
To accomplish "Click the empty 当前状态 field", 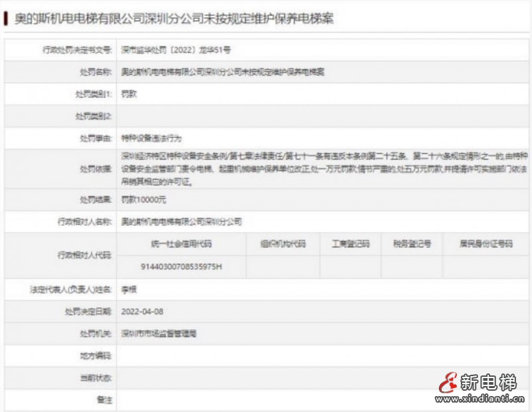I will [322, 377].
